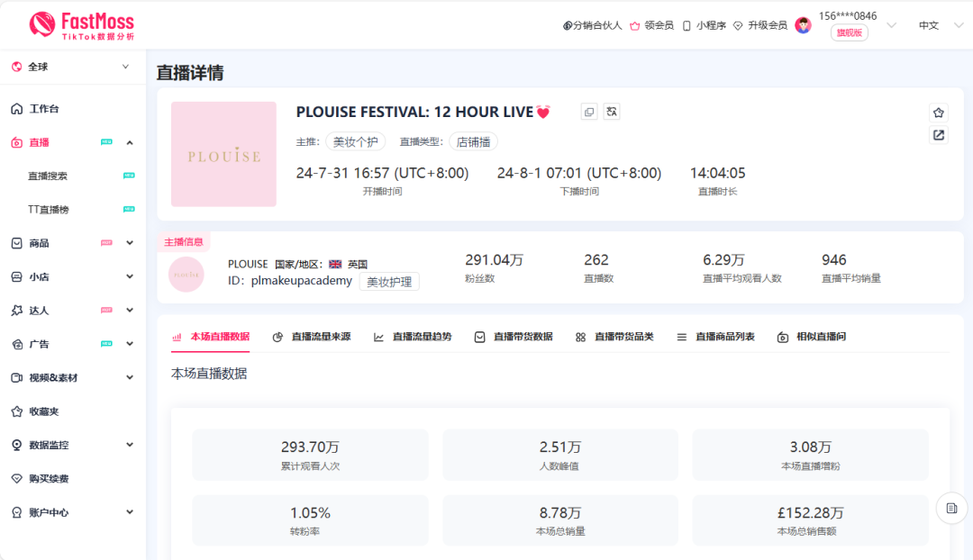Click the PLOUISE streamer avatar
The height and width of the screenshot is (560, 973).
(x=186, y=274)
